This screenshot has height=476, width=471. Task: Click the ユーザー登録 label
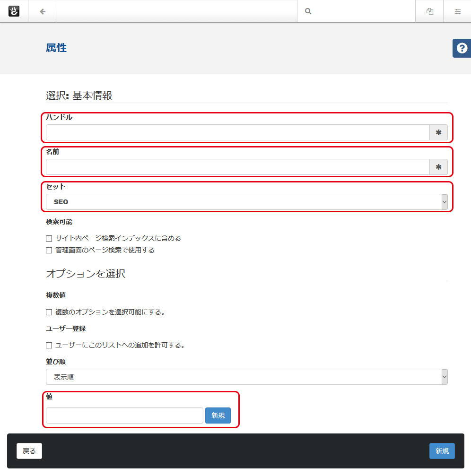[x=66, y=329]
